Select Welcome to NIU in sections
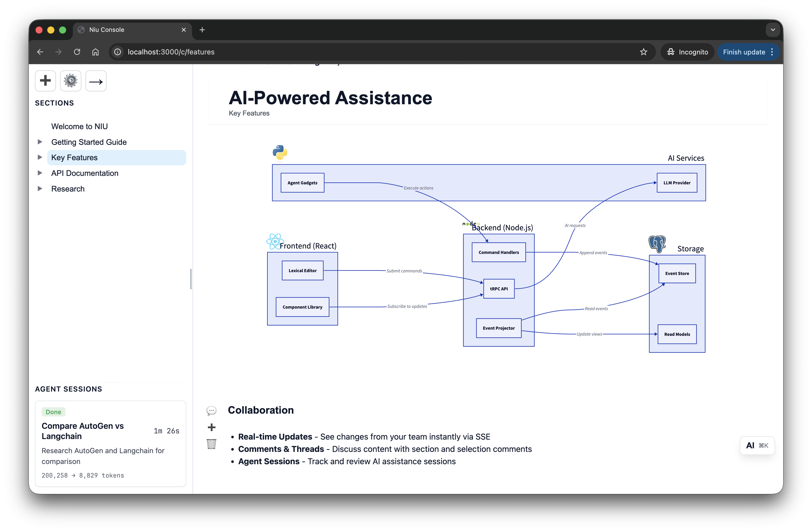This screenshot has height=532, width=812. click(80, 127)
